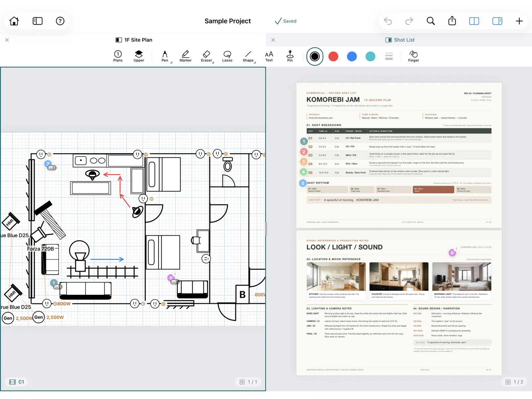Select the Shape tool

[248, 56]
